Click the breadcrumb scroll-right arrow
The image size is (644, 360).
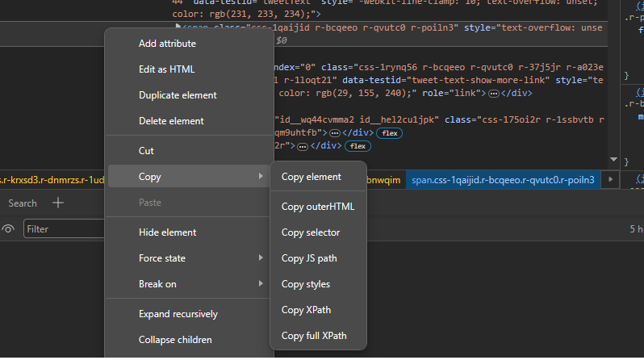point(610,179)
